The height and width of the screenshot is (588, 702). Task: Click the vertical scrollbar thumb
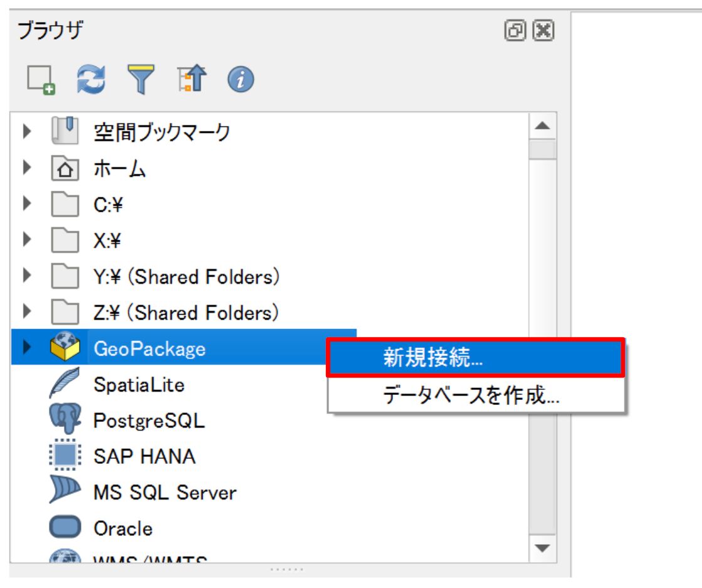pos(543,150)
